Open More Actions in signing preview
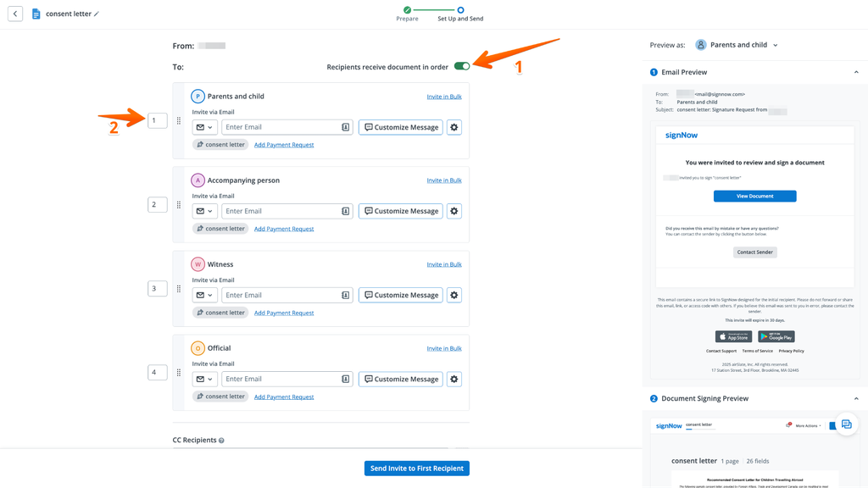 [808, 426]
